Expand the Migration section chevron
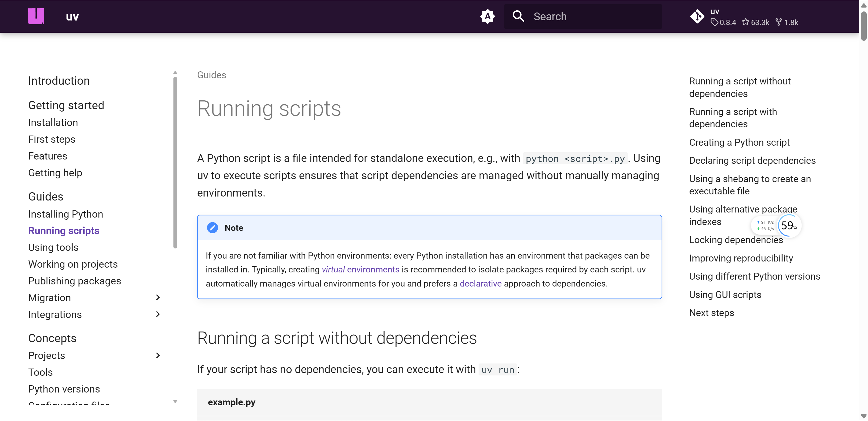Viewport: 868px width, 421px height. click(x=158, y=297)
